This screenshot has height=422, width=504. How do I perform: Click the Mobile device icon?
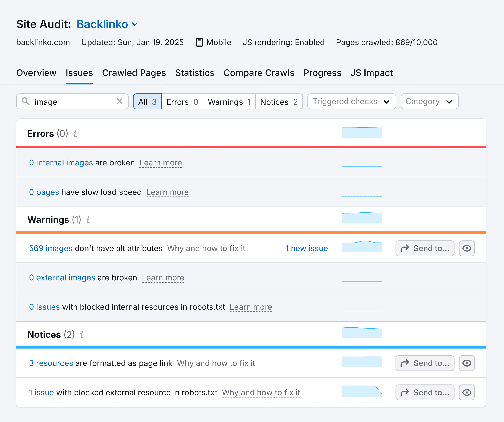(199, 42)
